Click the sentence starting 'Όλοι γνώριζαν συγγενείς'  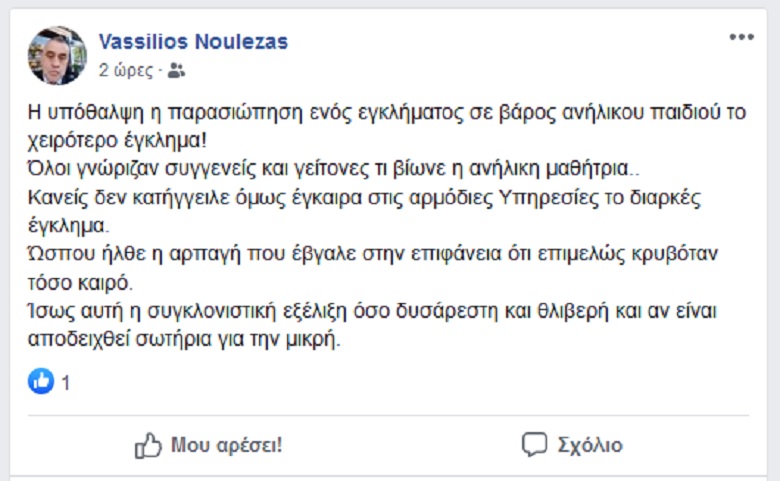333,169
